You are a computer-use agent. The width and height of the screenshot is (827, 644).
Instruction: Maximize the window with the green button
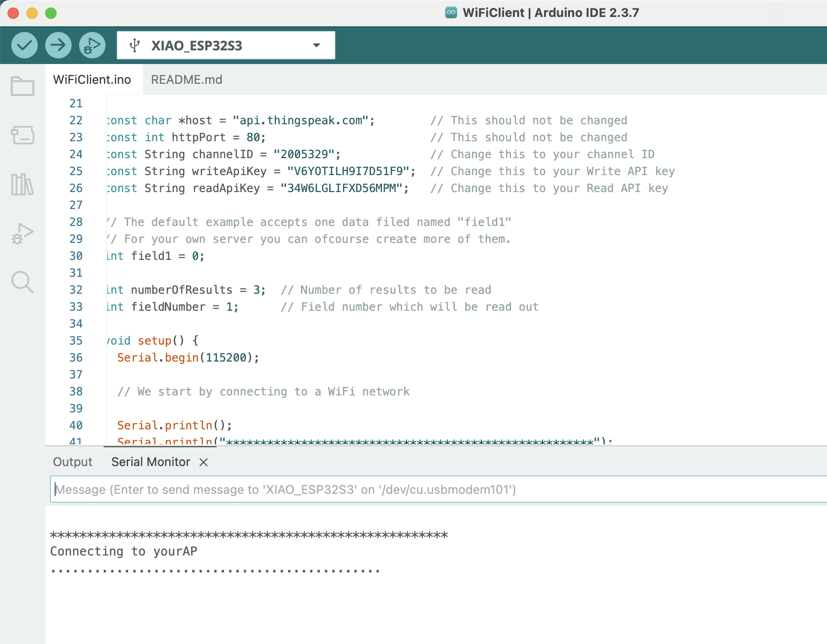pyautogui.click(x=51, y=13)
